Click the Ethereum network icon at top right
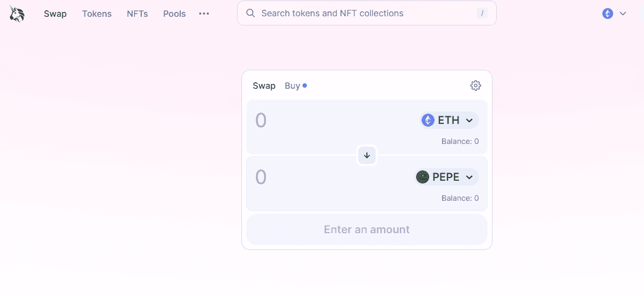This screenshot has height=296, width=644. pos(607,14)
